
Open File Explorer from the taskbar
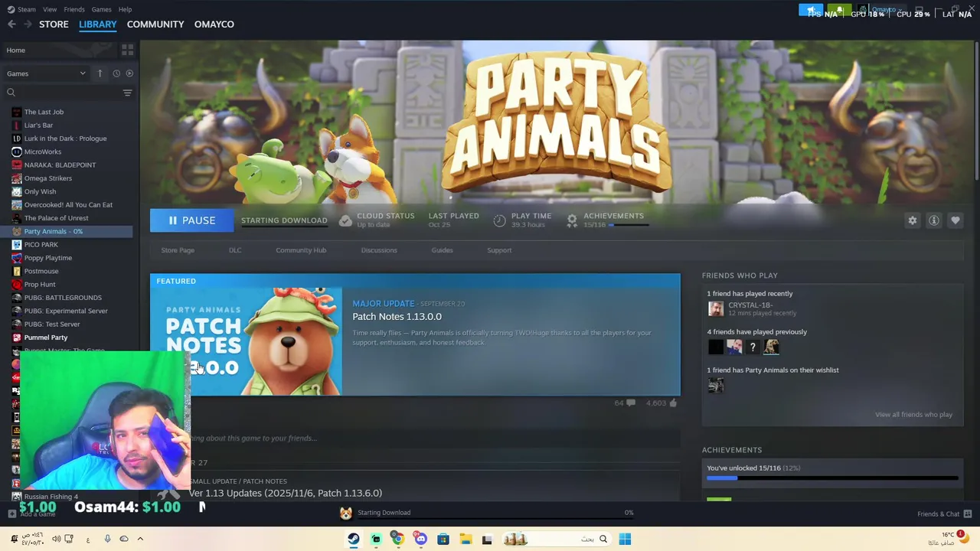tap(465, 540)
